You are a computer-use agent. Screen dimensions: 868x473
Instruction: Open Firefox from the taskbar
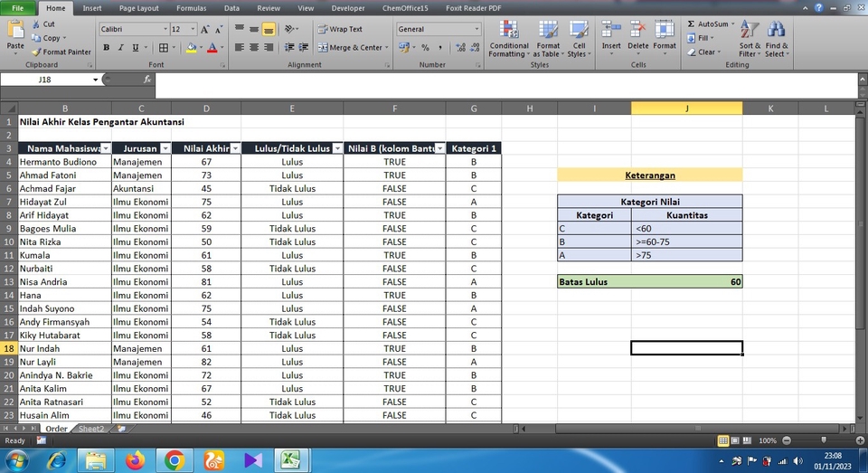[135, 460]
